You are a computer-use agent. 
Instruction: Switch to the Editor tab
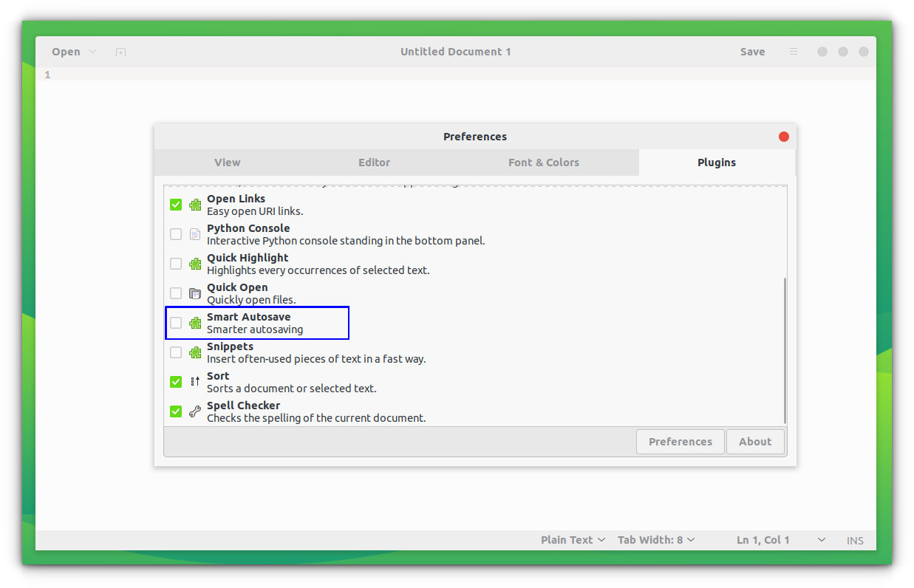(x=374, y=163)
